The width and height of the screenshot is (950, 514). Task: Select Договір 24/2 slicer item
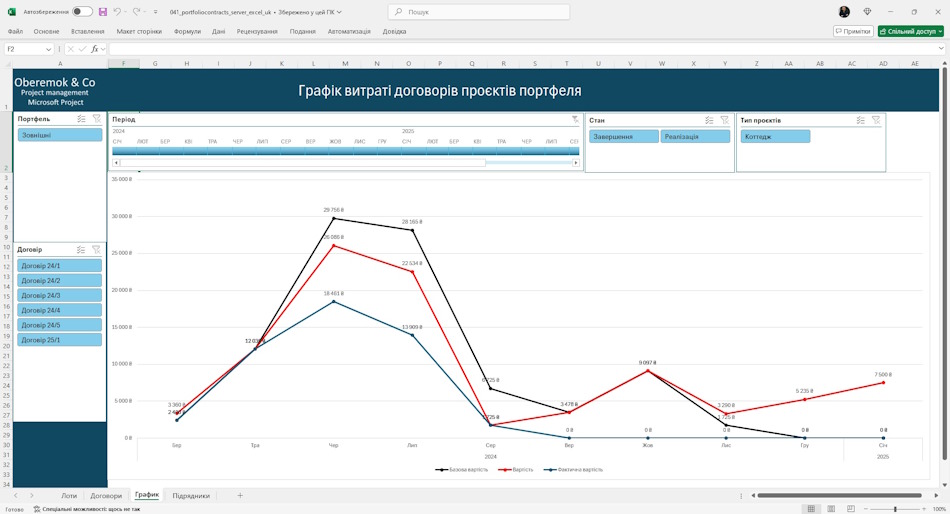[x=59, y=281]
